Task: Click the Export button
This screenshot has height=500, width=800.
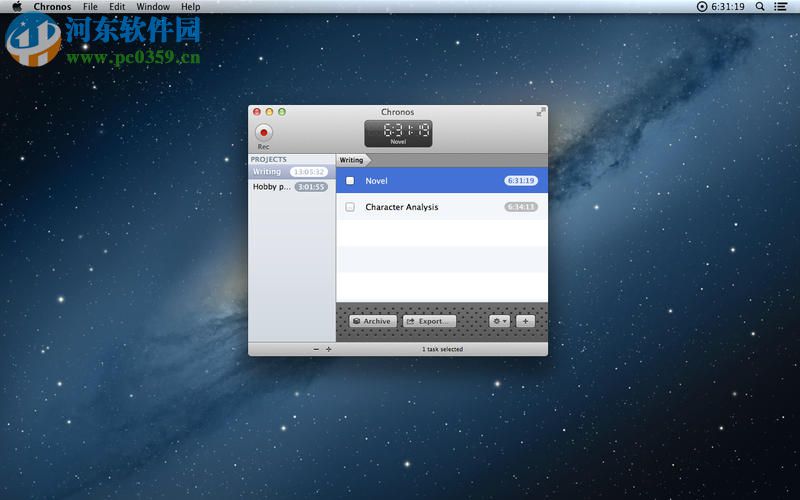Action: pyautogui.click(x=429, y=321)
